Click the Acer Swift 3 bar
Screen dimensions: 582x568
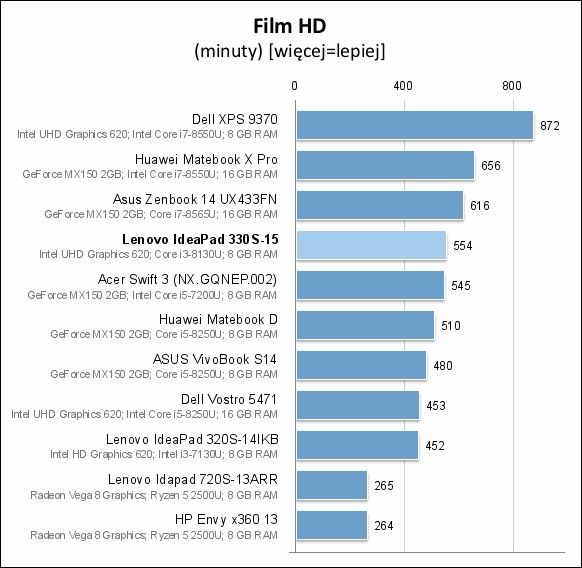pos(370,285)
